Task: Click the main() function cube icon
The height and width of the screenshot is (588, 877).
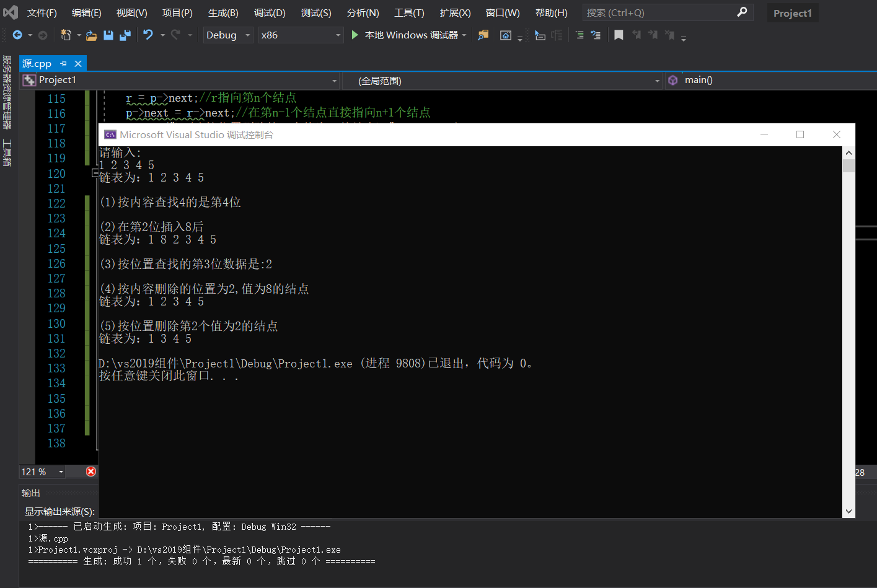Action: 673,80
